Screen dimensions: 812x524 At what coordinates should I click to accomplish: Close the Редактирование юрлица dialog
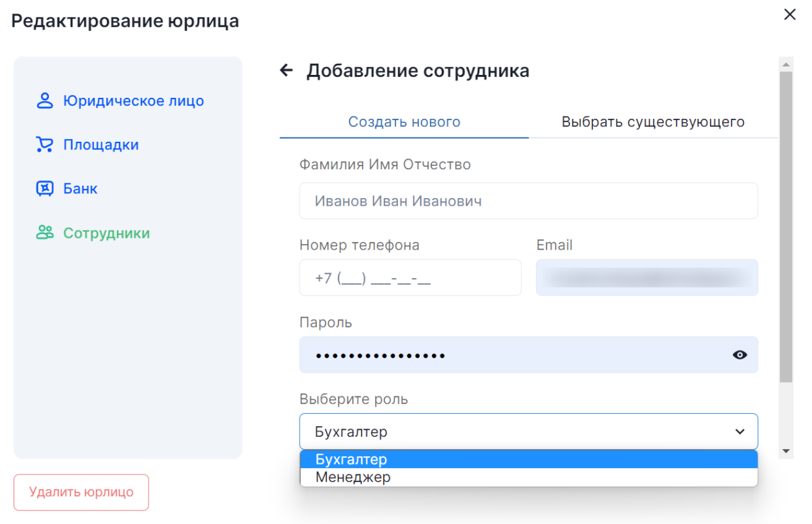(790, 15)
